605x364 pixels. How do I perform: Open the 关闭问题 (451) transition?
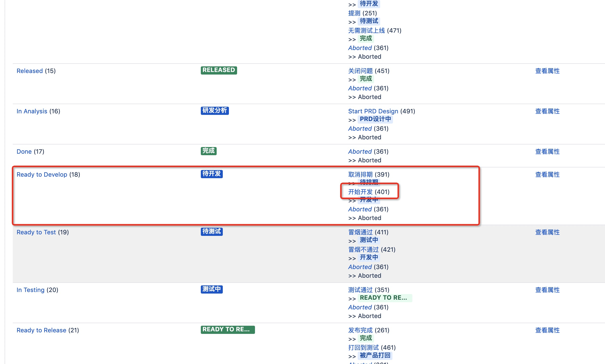pos(360,71)
